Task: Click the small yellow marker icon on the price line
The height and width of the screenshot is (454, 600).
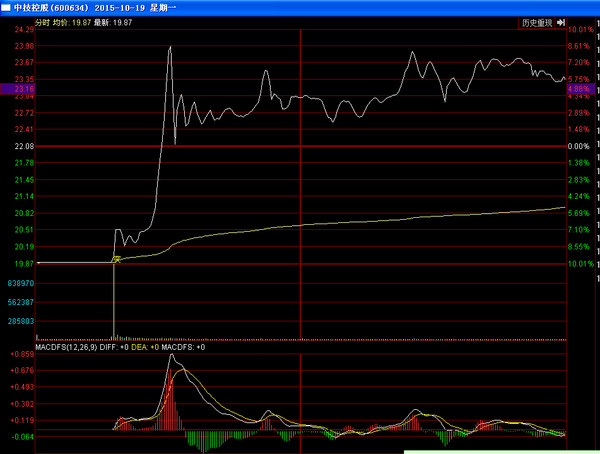Action: point(116,259)
